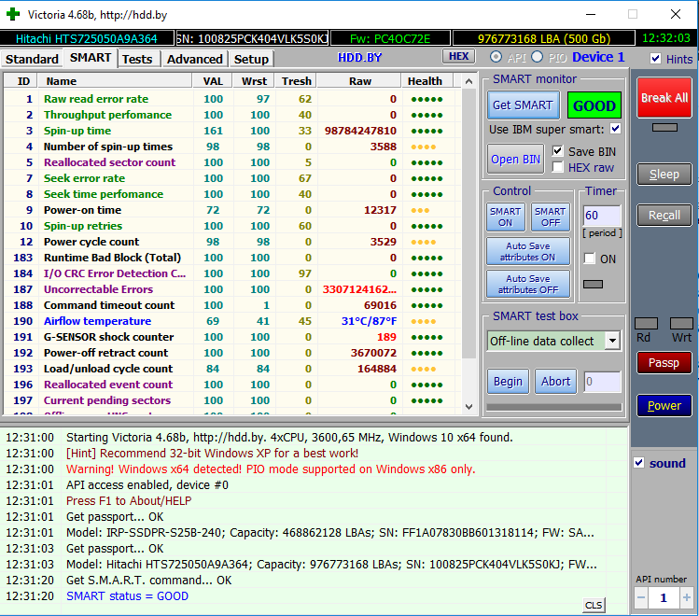Open the Advanced tab
699x616 pixels.
pyautogui.click(x=195, y=59)
